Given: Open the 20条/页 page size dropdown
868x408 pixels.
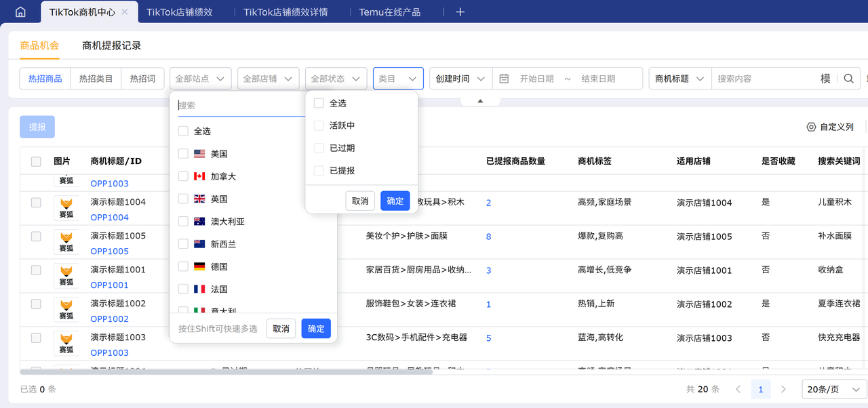Looking at the screenshot, I should pos(834,390).
